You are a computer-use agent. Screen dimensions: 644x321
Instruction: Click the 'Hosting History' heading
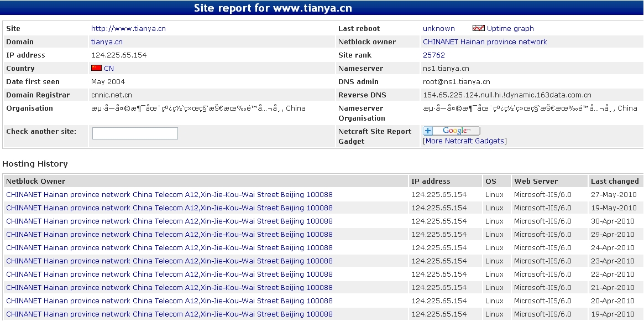pos(35,164)
